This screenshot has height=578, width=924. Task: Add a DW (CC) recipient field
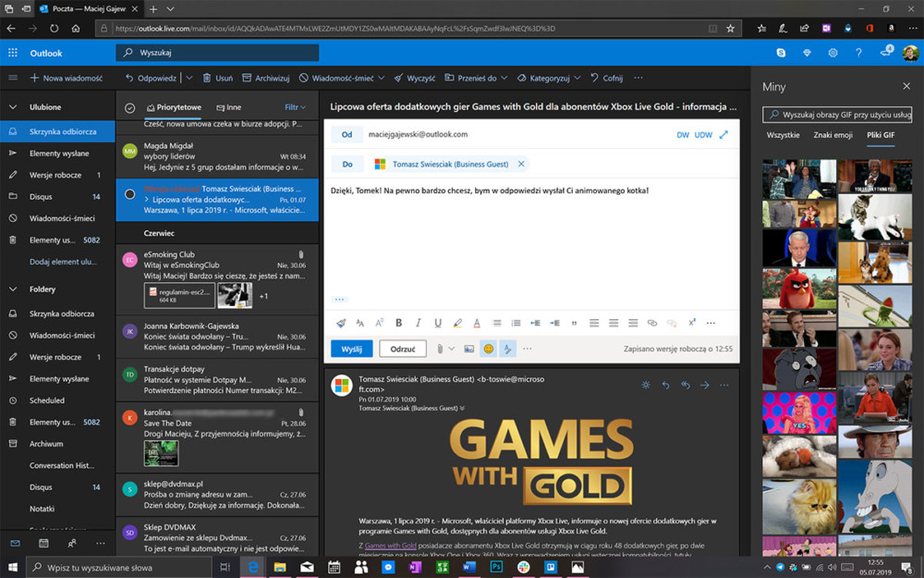pos(683,135)
